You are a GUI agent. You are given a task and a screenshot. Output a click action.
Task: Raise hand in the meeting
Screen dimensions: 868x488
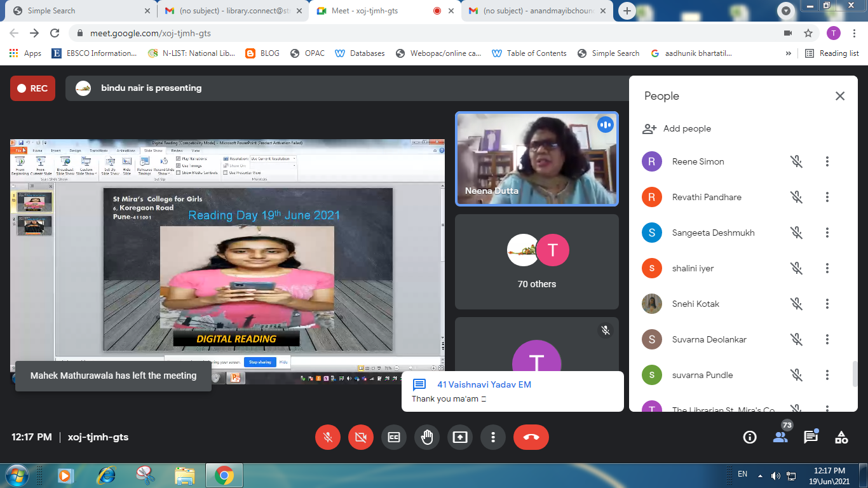coord(426,437)
